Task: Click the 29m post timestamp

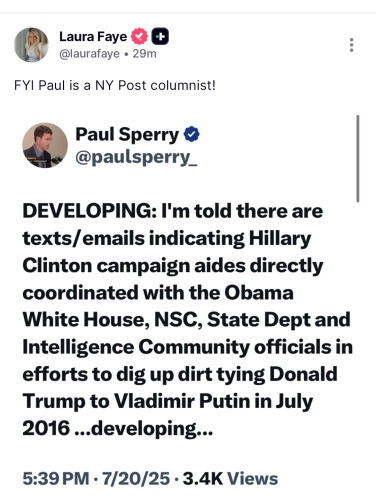Action: [x=144, y=54]
